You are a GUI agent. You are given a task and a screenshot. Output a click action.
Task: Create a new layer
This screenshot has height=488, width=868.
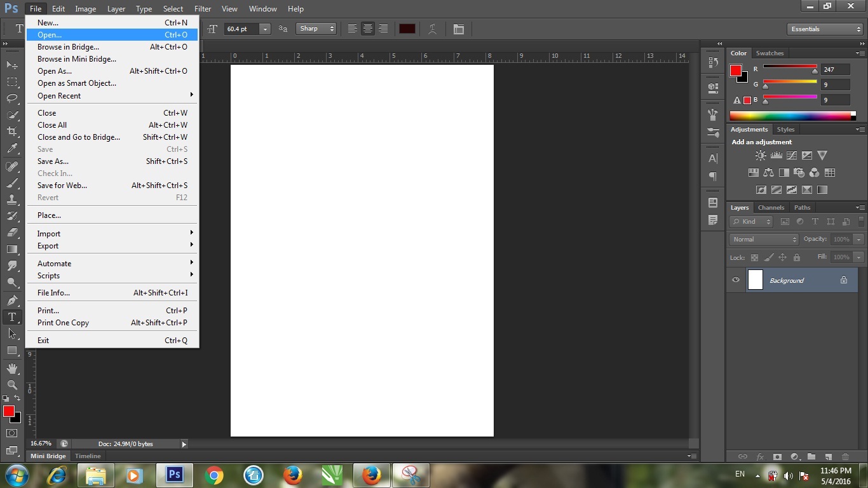tap(828, 456)
